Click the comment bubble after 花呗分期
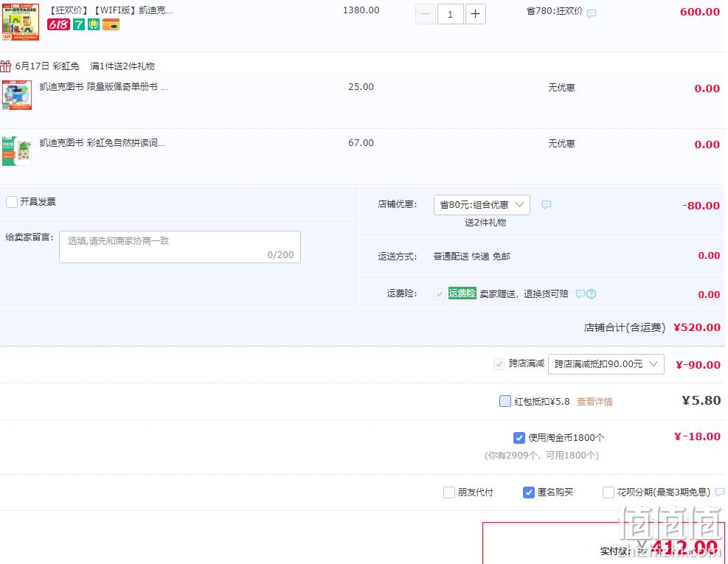The image size is (728, 564). pos(720,492)
